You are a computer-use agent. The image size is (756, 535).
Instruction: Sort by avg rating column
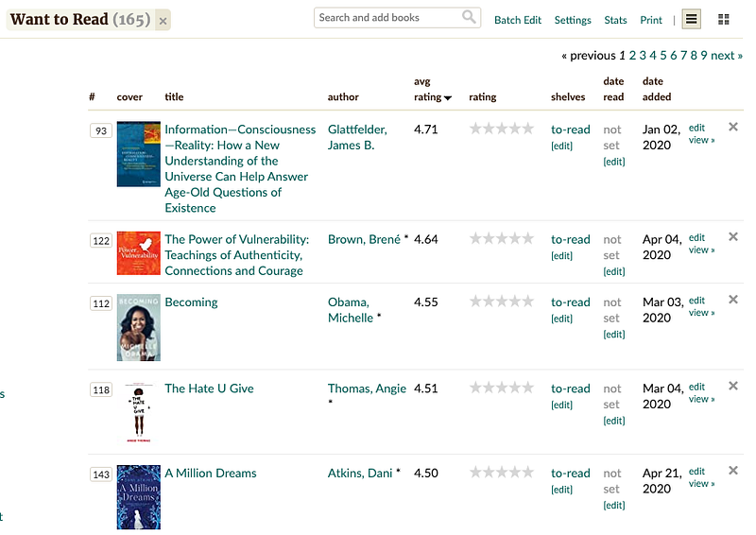(x=432, y=96)
